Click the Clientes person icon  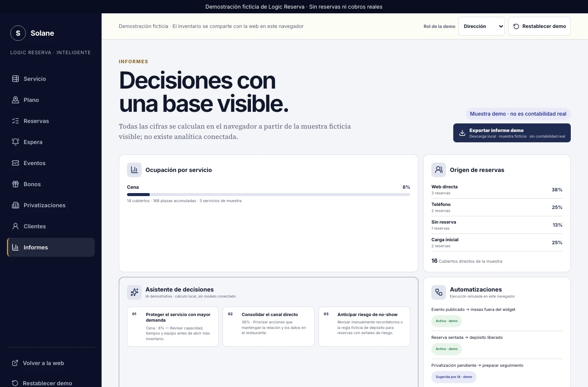pyautogui.click(x=15, y=226)
